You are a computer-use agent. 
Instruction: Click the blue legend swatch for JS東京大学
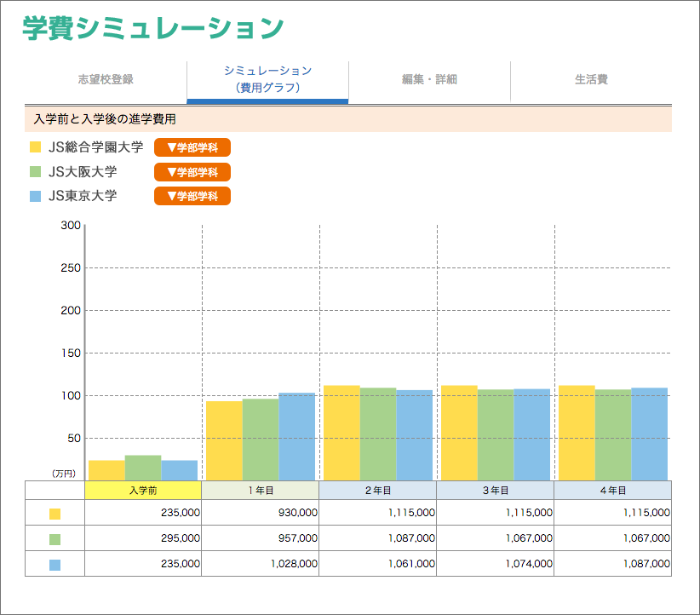[x=35, y=196]
